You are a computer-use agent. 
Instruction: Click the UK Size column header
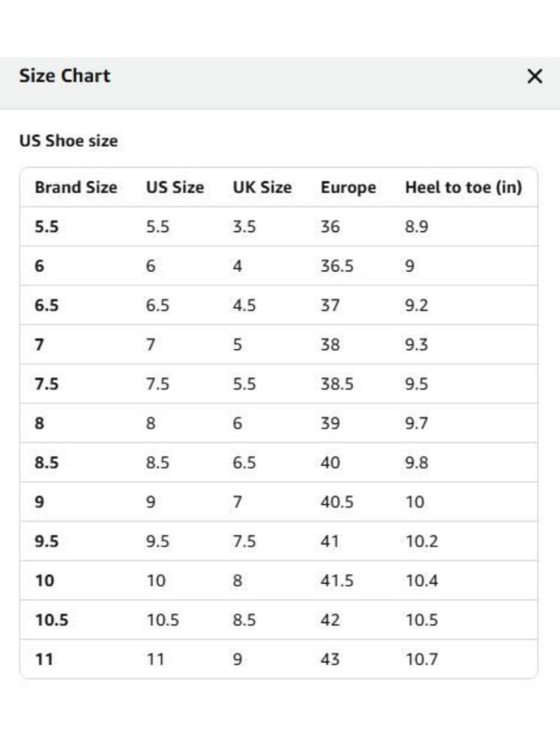point(262,187)
